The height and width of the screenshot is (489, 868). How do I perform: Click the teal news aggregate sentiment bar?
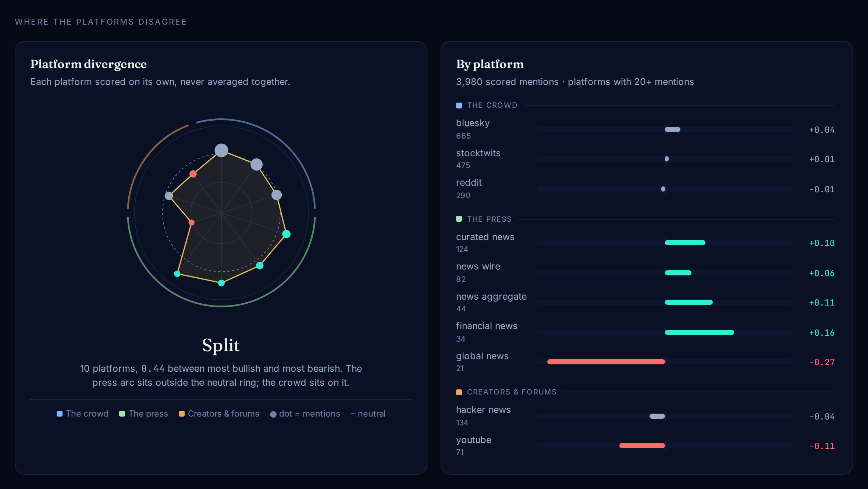tap(689, 302)
